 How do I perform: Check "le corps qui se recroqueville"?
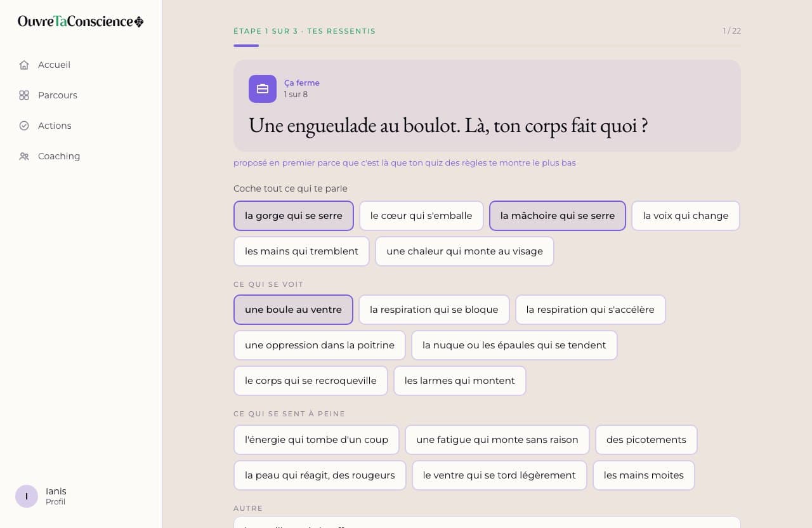click(x=311, y=381)
